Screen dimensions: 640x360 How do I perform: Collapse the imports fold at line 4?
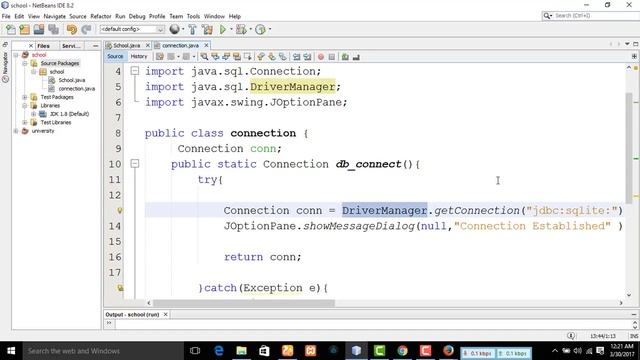135,71
